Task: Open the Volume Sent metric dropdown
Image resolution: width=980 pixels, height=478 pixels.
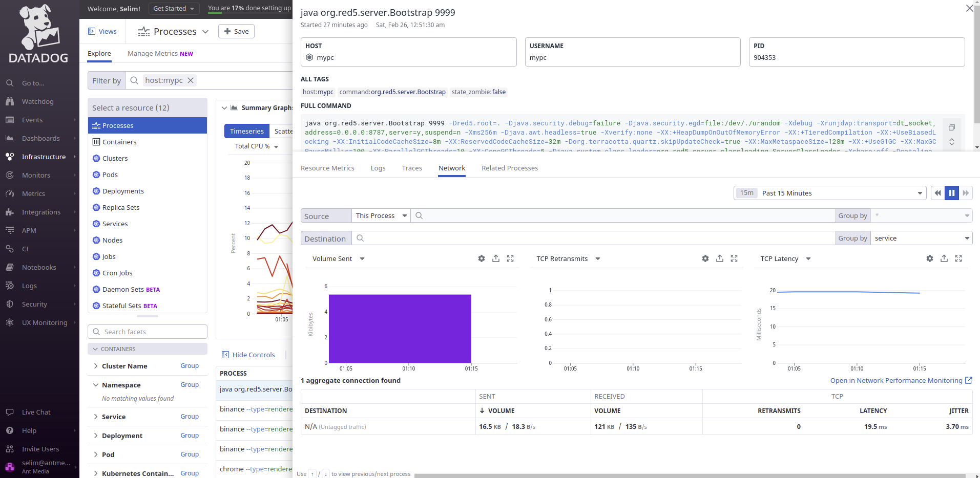Action: 362,258
